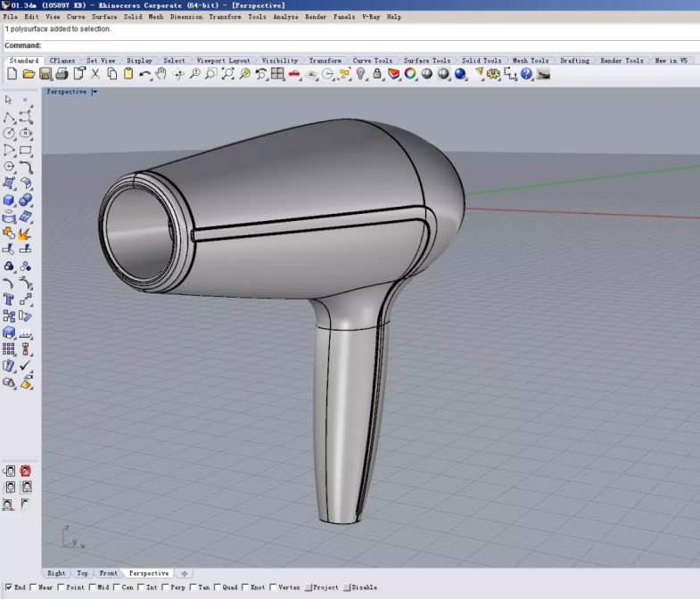The image size is (700, 599).
Task: Click the Open folder icon
Action: [x=29, y=74]
